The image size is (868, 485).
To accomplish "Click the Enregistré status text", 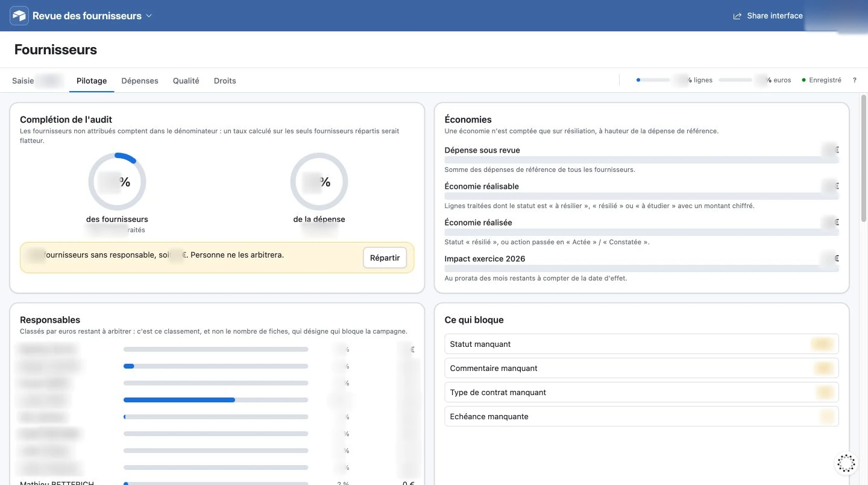I will point(825,80).
